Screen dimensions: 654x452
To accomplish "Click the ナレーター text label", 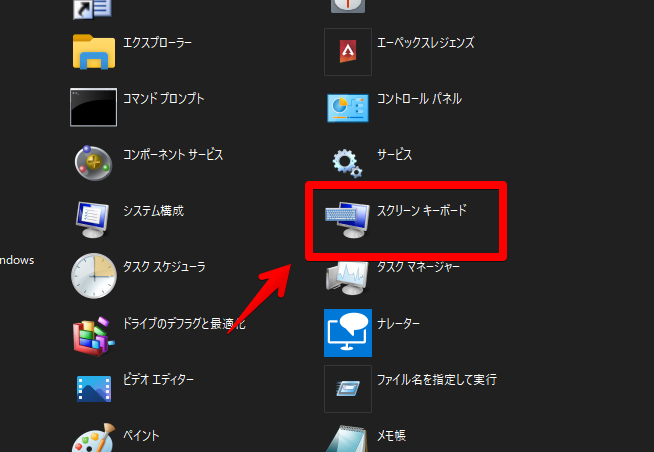I will [398, 324].
